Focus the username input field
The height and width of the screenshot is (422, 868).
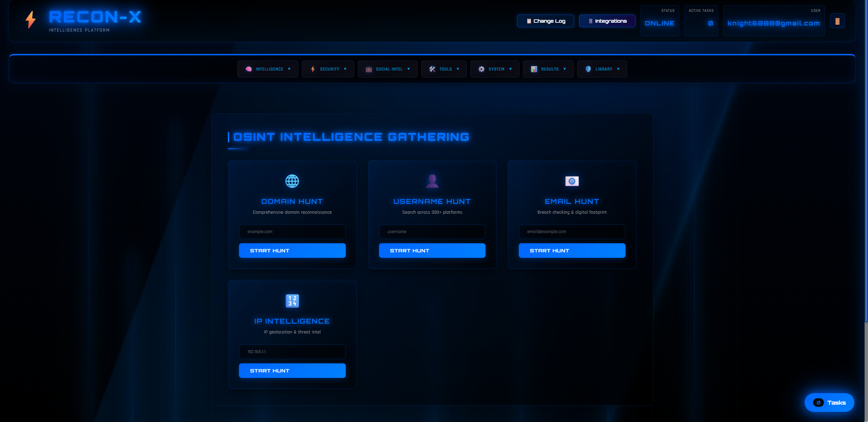point(432,232)
